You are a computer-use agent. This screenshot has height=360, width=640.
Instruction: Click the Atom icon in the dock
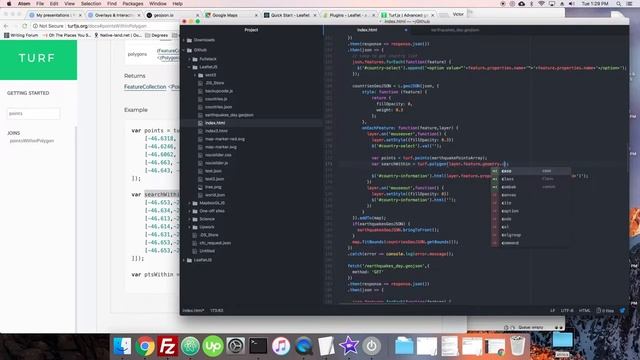pos(190,346)
